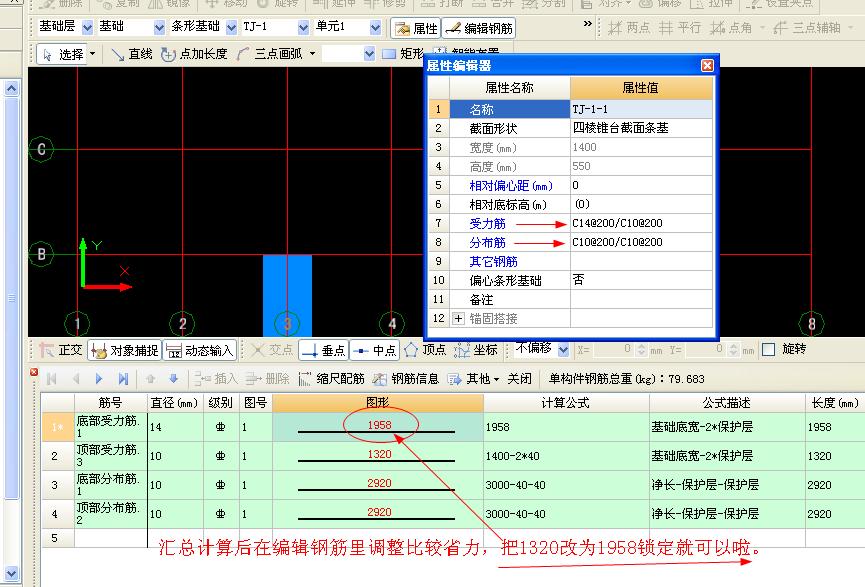
Task: Open the 编辑钢筋 edit rebar tool
Action: click(478, 28)
